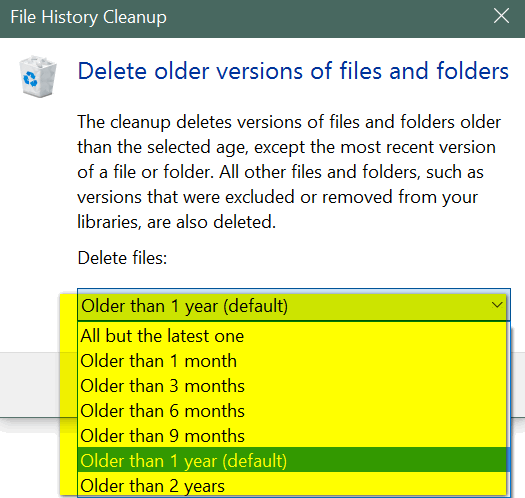The width and height of the screenshot is (525, 498).
Task: Select 'All but the latest one' option
Action: click(x=293, y=336)
